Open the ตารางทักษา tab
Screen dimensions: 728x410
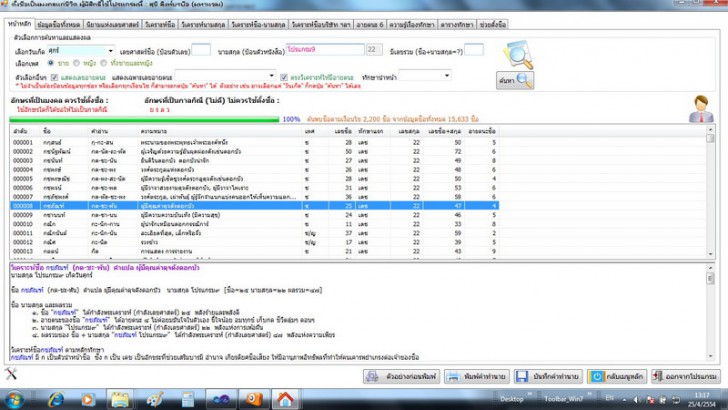point(456,24)
